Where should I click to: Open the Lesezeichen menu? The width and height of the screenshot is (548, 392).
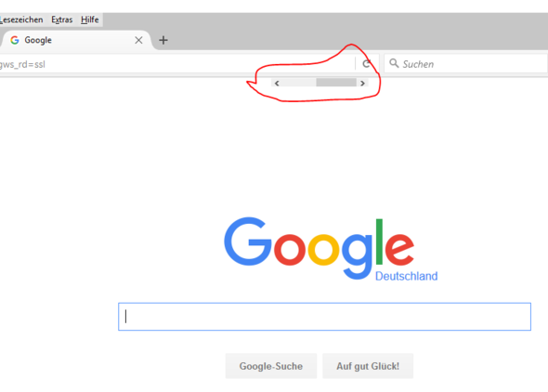21,20
